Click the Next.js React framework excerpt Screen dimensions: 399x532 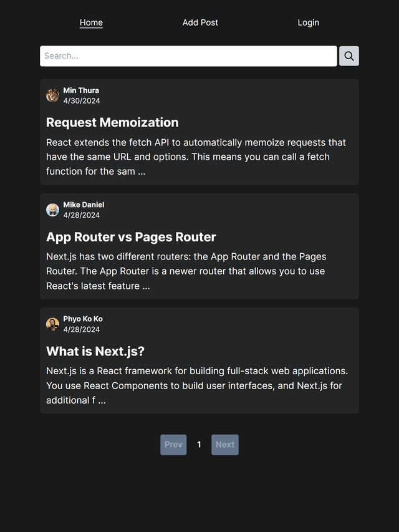(x=197, y=385)
